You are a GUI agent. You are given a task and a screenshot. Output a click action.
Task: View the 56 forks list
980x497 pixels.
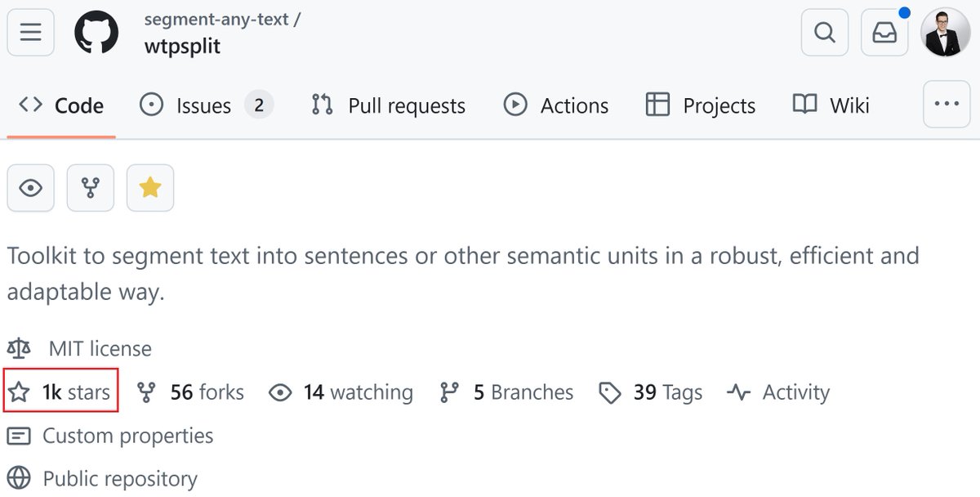pos(190,392)
